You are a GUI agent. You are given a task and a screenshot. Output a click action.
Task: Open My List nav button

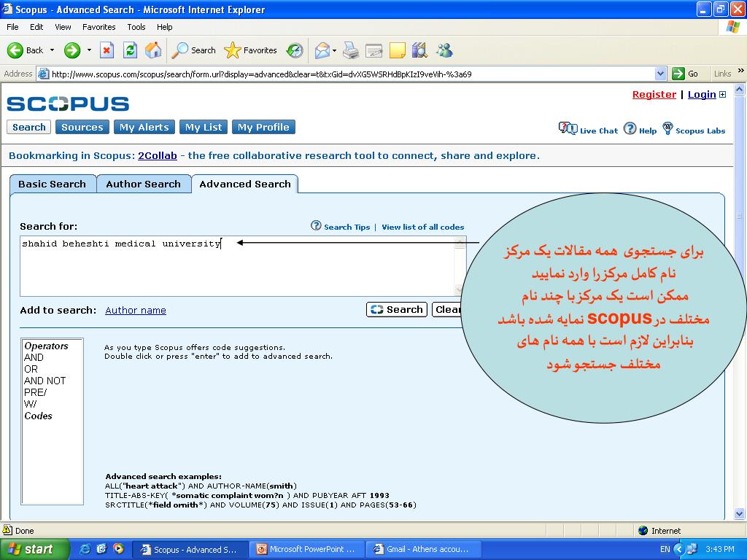[204, 127]
